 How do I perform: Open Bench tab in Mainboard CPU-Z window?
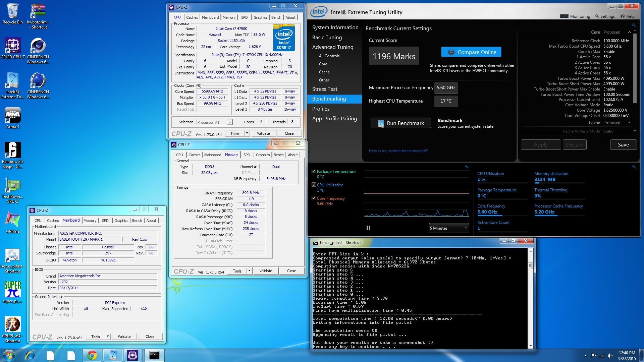tap(137, 221)
